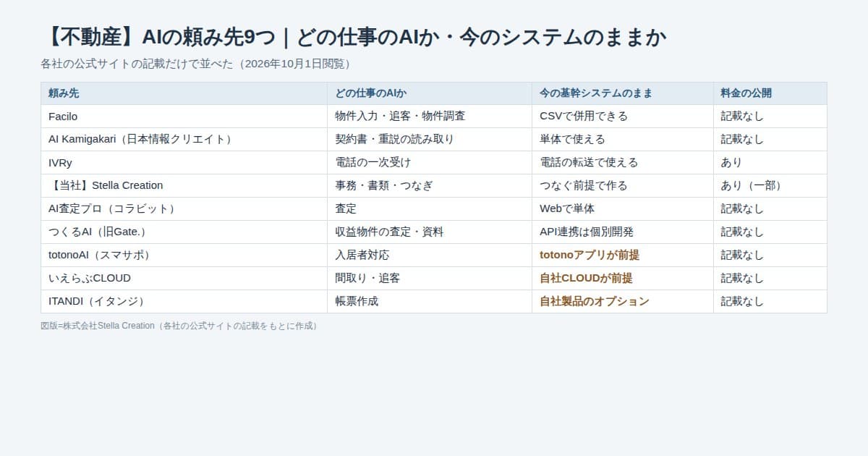Select 【当社】Stella Creation cell
This screenshot has height=456, width=868.
pos(184,186)
